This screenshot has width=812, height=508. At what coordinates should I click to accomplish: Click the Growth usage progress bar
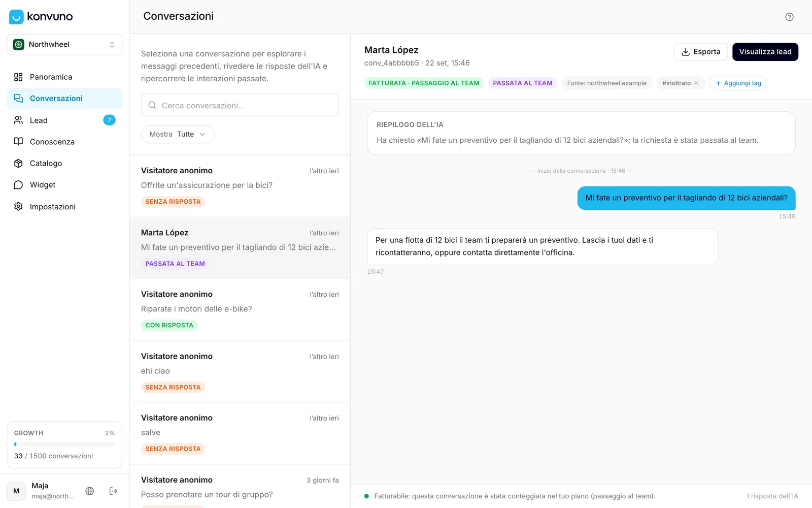(x=64, y=444)
